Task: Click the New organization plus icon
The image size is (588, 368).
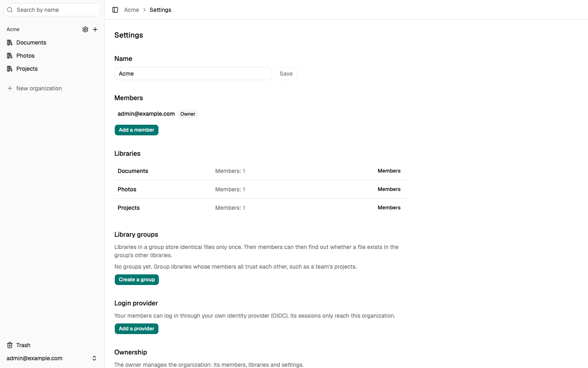Action: click(x=10, y=88)
